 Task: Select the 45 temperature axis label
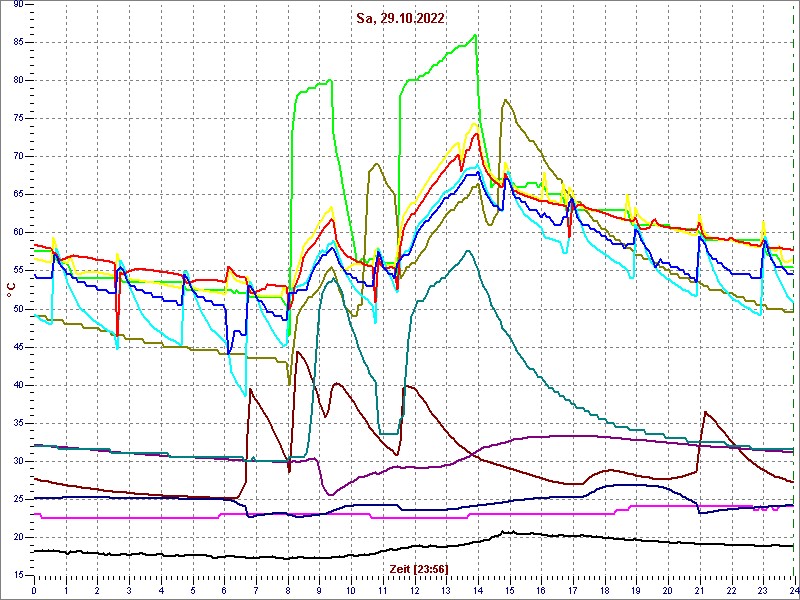17,347
